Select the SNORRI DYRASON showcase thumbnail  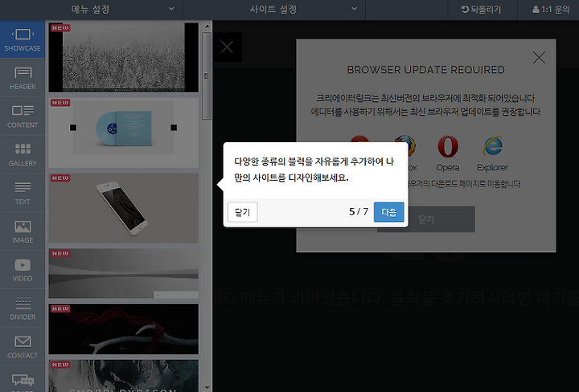[124, 376]
